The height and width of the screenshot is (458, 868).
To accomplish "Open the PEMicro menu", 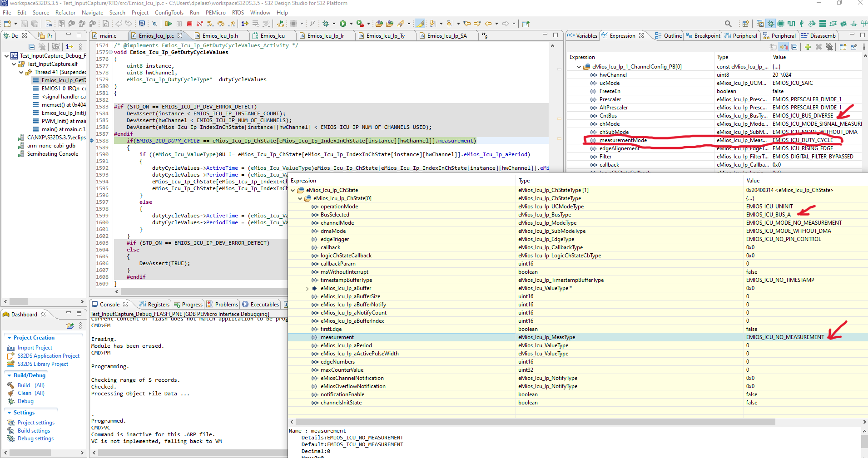I will (x=215, y=13).
